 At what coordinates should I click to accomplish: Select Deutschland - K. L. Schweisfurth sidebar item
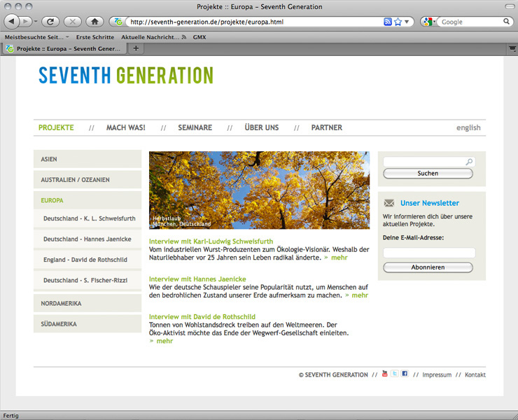coord(89,219)
